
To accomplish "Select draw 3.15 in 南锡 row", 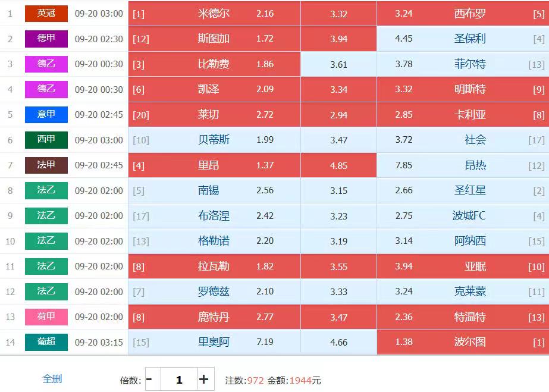I will point(338,190).
